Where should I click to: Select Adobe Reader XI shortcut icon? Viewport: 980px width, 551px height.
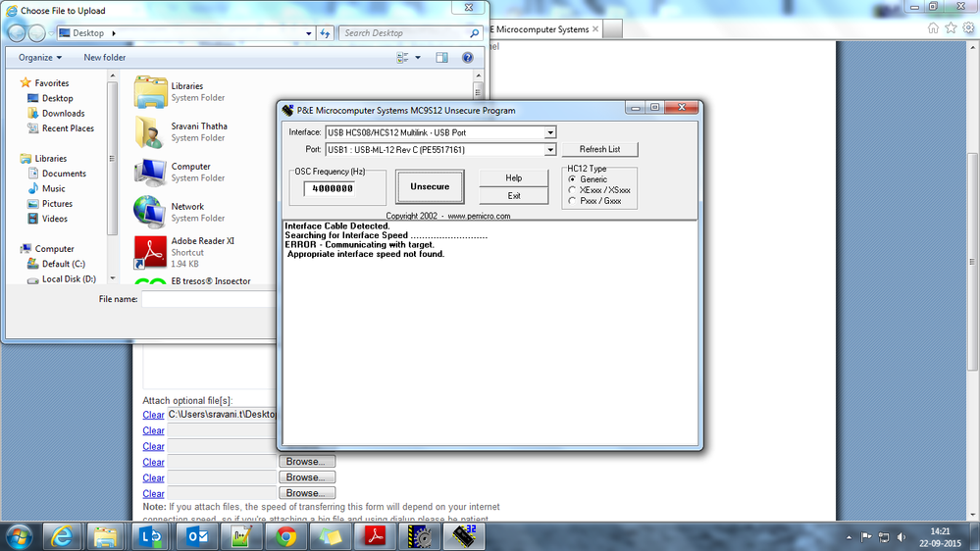[x=150, y=252]
